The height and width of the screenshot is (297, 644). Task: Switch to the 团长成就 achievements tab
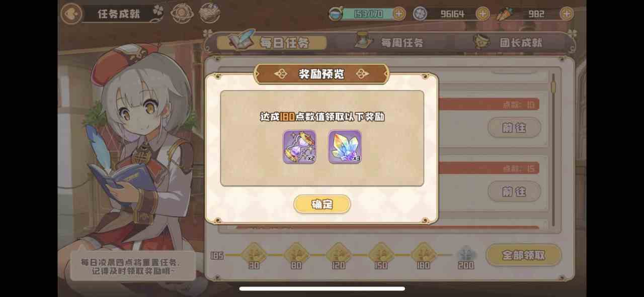[508, 42]
